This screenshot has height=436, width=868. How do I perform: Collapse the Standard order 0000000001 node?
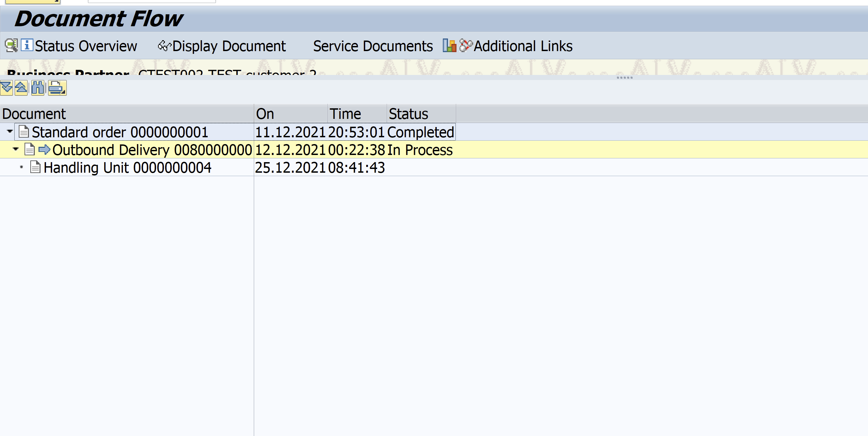coord(10,131)
